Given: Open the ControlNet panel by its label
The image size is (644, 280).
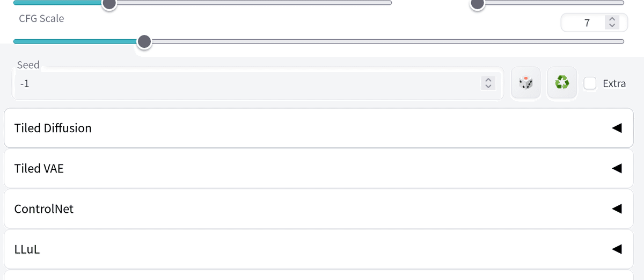Looking at the screenshot, I should point(44,209).
